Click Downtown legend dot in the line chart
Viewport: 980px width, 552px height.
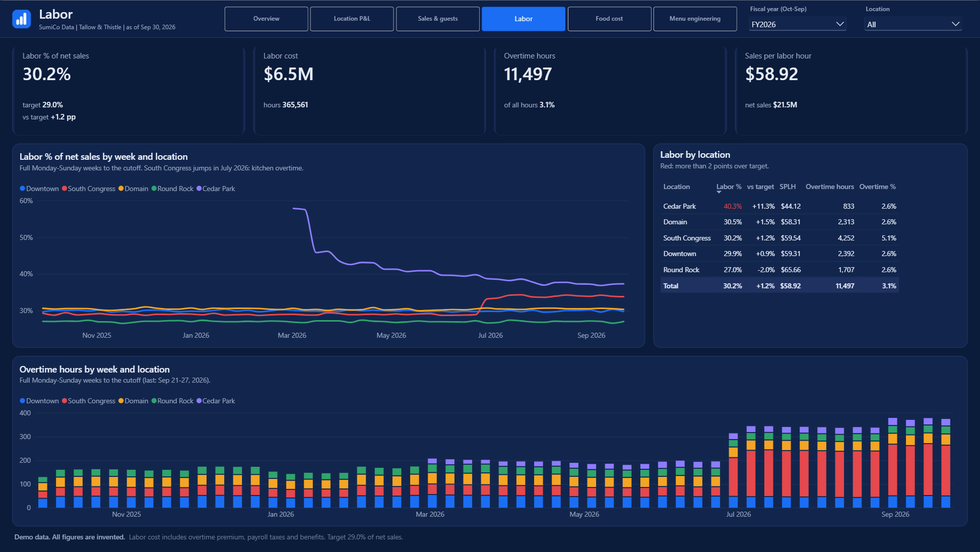click(22, 189)
